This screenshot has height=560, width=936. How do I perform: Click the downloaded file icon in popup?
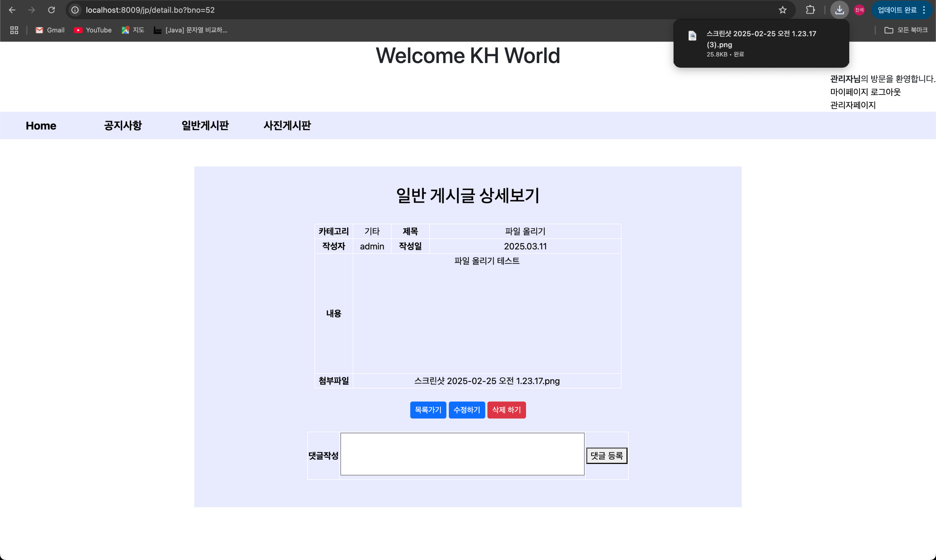pos(692,36)
